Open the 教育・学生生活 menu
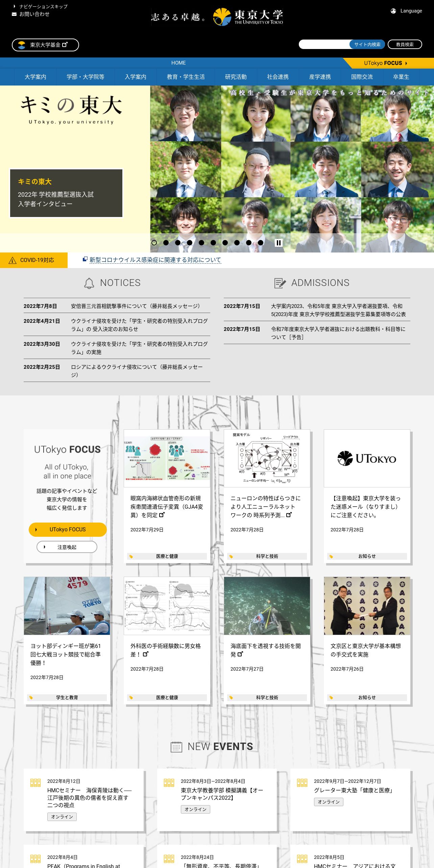 pos(186,77)
